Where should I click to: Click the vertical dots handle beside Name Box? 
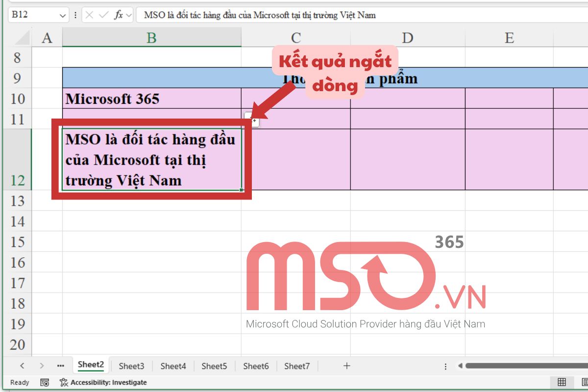pyautogui.click(x=75, y=15)
